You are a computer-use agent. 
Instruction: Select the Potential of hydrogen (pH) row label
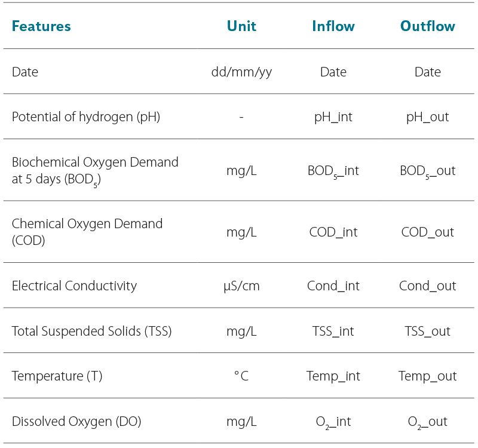click(x=86, y=117)
